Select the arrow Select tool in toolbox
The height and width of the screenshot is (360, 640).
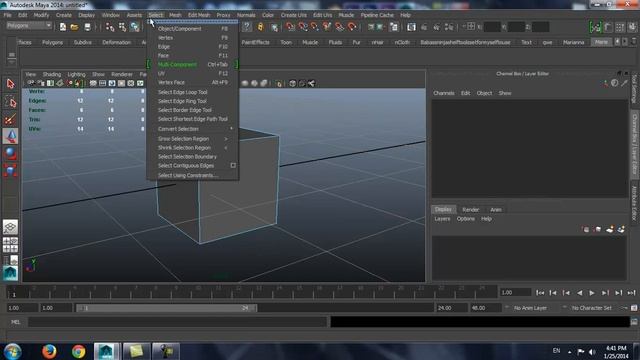11,84
